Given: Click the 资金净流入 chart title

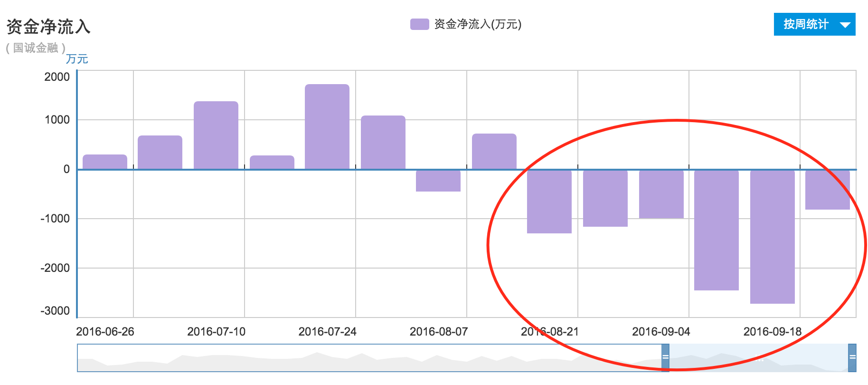Looking at the screenshot, I should (48, 27).
